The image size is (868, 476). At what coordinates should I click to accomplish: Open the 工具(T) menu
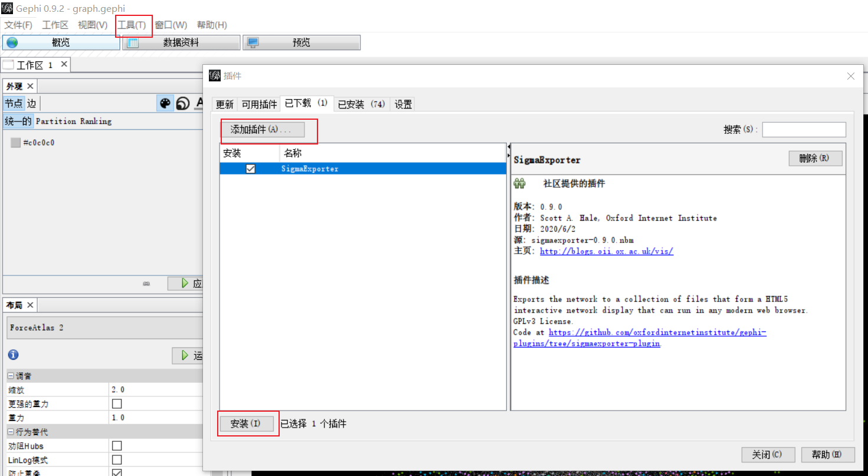(132, 25)
